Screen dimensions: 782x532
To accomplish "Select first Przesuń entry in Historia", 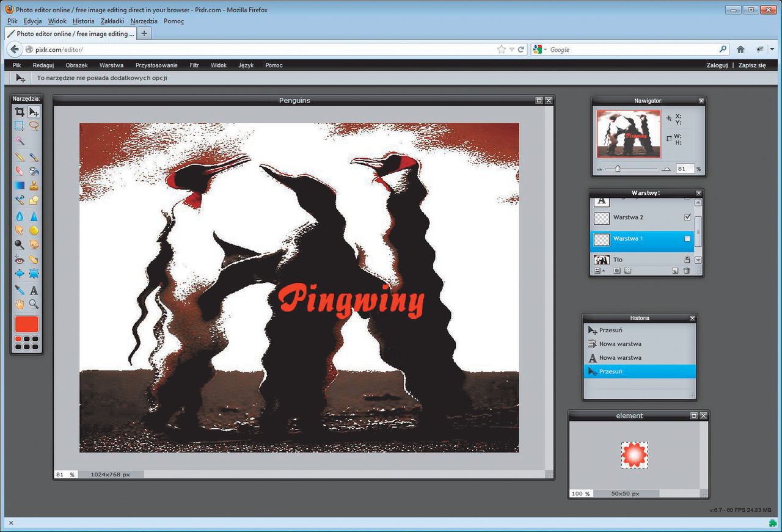I will coord(640,330).
